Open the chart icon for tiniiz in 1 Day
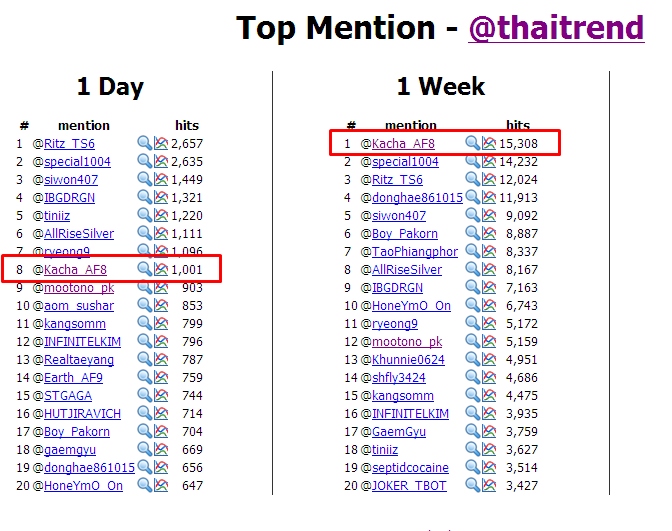Viewport: 672px width, 531px height. point(161,215)
